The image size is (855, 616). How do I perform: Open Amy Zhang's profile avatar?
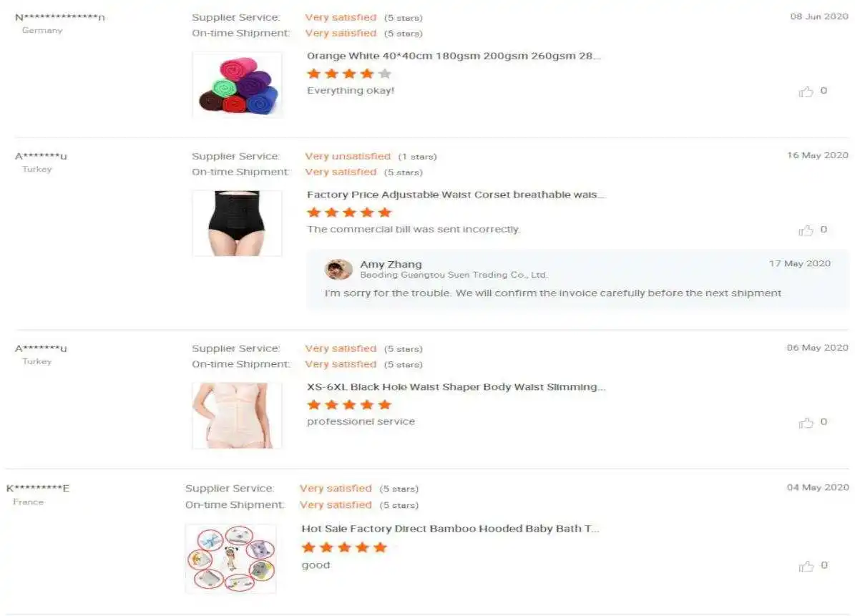coord(338,269)
